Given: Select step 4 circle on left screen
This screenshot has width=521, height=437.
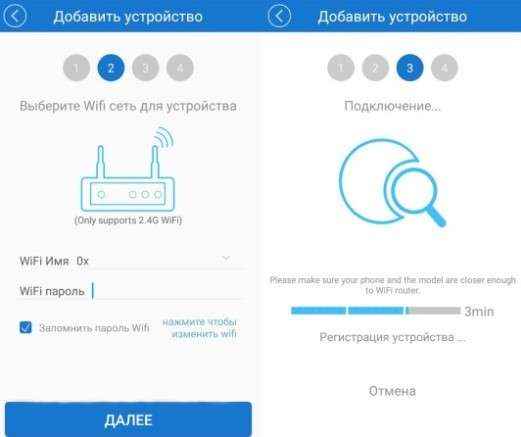Looking at the screenshot, I should 180,68.
